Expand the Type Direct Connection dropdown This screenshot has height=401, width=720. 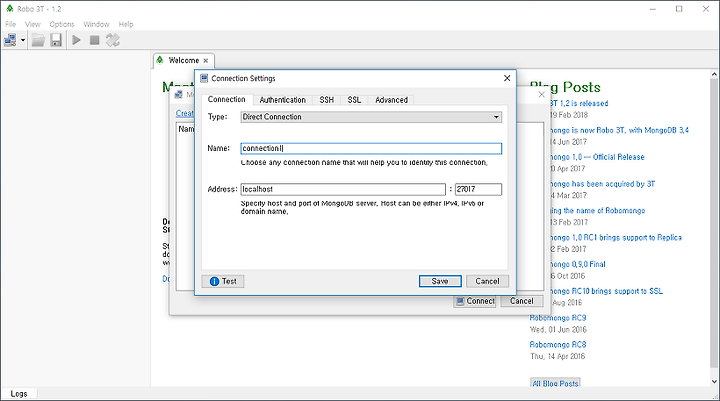click(x=371, y=117)
